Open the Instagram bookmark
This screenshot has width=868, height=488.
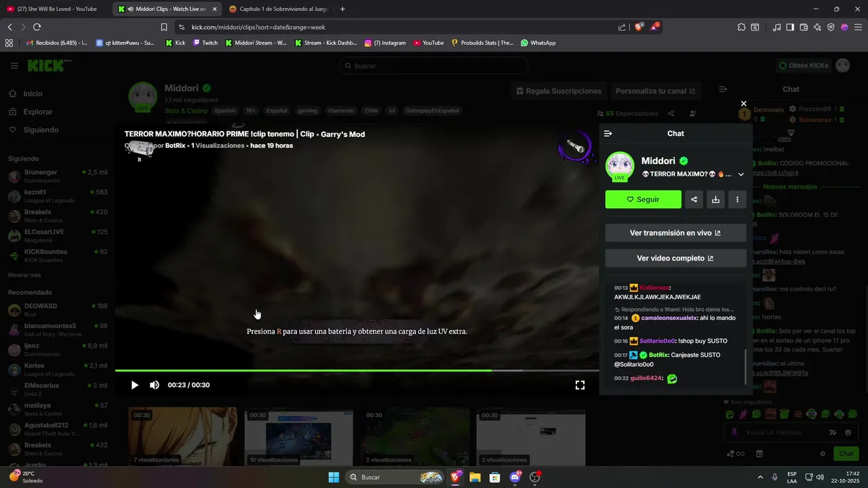[x=385, y=43]
